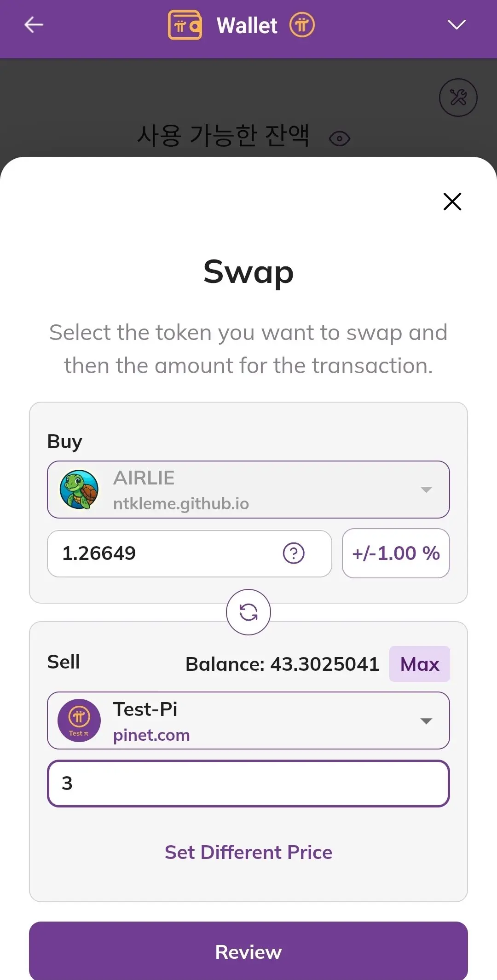Viewport: 497px width, 980px height.
Task: Click the buy amount field 1.26649
Action: pyautogui.click(x=166, y=553)
